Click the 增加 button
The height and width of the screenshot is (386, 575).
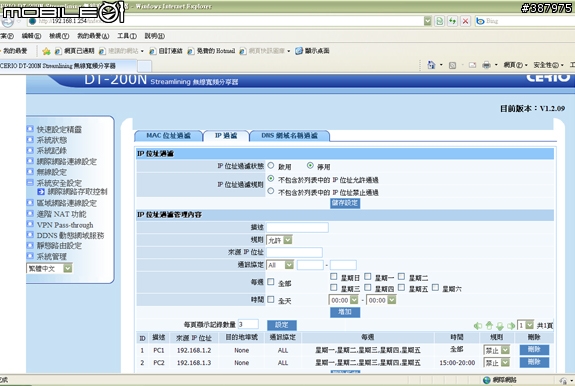click(x=345, y=312)
